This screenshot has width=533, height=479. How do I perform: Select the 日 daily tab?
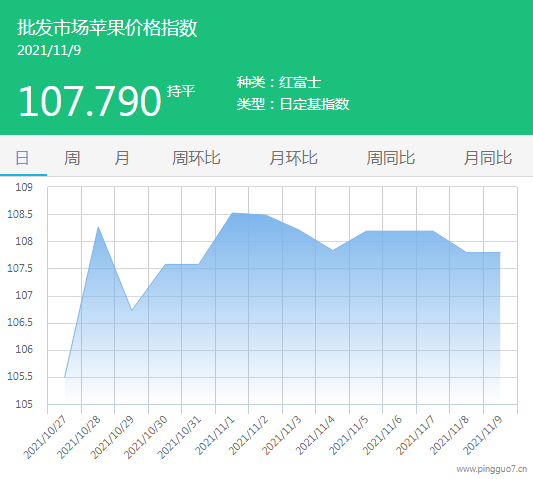tap(22, 158)
